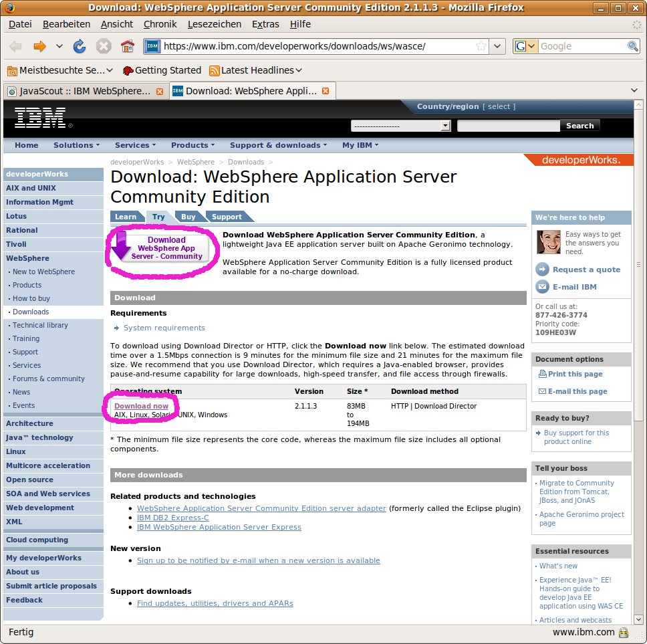Open the search engine selector dropdown
Viewport: 647px width, 644px height.
(x=525, y=46)
